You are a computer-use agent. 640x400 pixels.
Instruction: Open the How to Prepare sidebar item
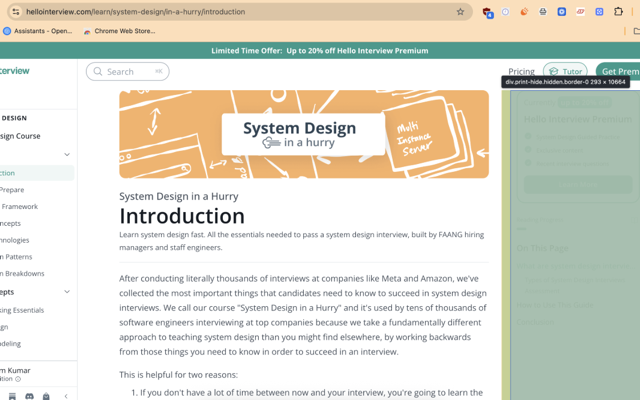pos(12,190)
